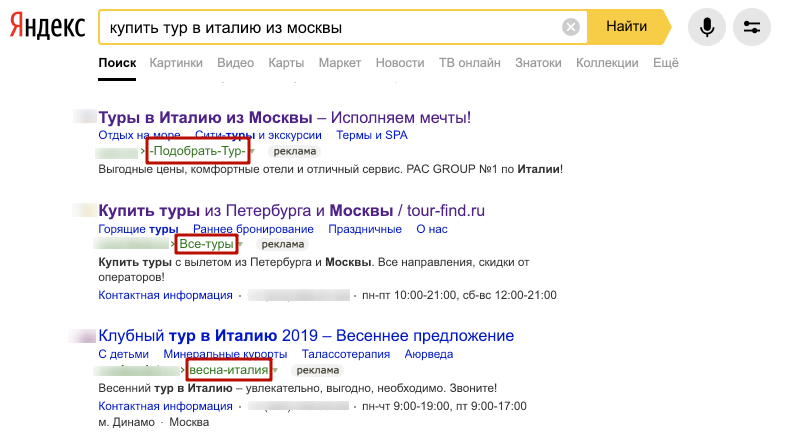Image resolution: width=806 pixels, height=436 pixels.
Task: Open search settings sliders icon
Action: coord(752,27)
